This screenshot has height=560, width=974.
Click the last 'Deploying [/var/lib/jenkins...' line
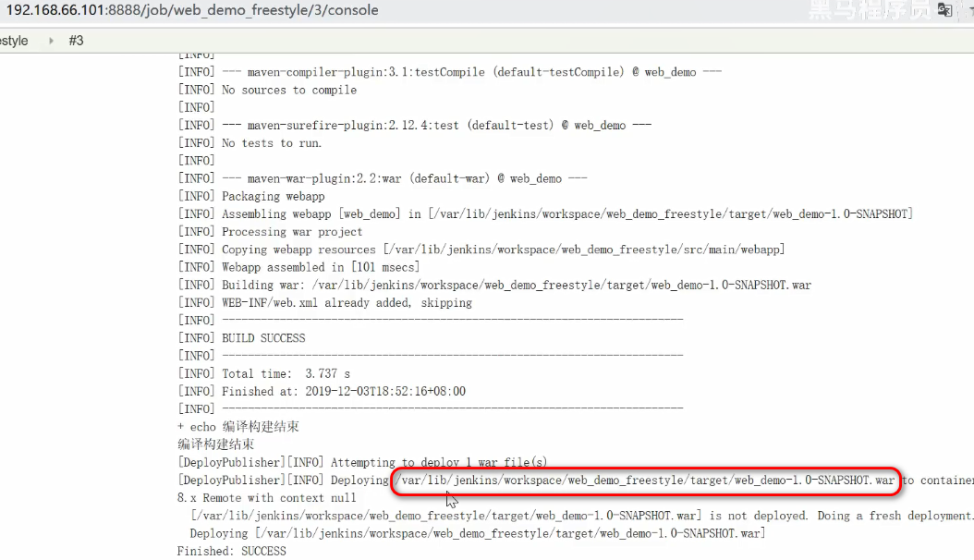[478, 534]
